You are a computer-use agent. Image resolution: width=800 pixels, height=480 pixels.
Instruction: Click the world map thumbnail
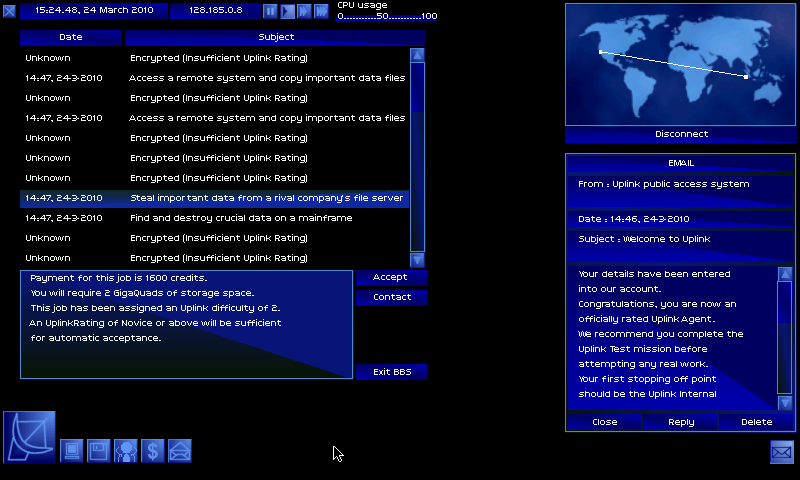pos(680,64)
